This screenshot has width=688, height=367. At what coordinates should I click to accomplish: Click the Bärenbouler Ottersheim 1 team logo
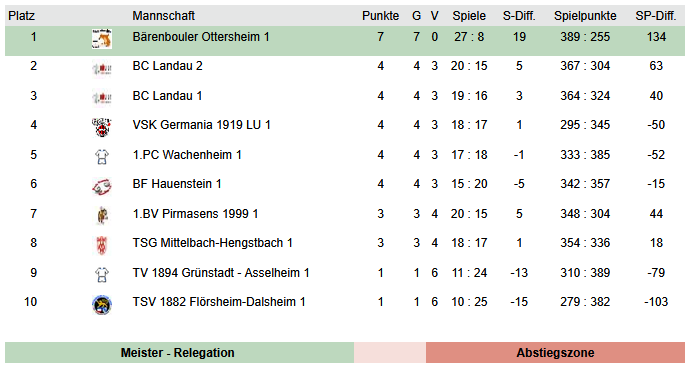click(x=102, y=39)
